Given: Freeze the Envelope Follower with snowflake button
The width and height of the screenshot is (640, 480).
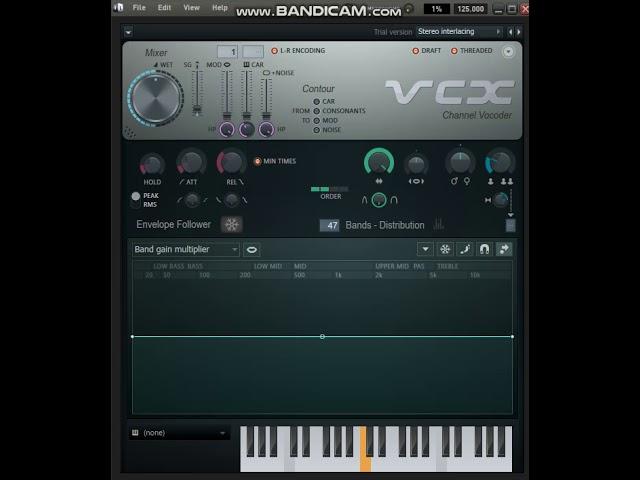Looking at the screenshot, I should coord(231,224).
